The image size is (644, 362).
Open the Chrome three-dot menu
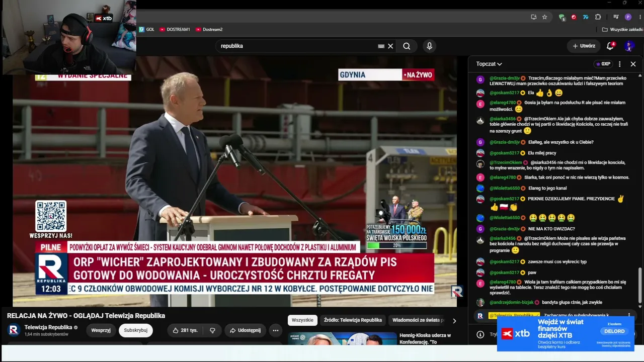[x=639, y=17]
